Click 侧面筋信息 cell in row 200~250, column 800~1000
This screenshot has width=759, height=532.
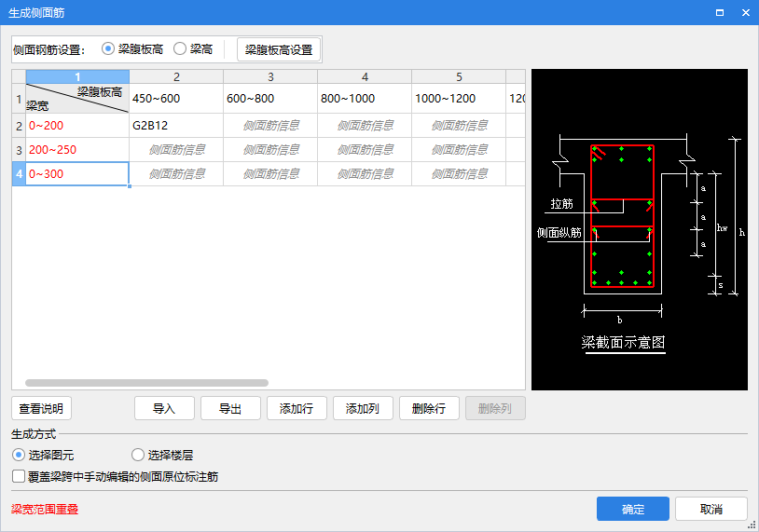[365, 150]
